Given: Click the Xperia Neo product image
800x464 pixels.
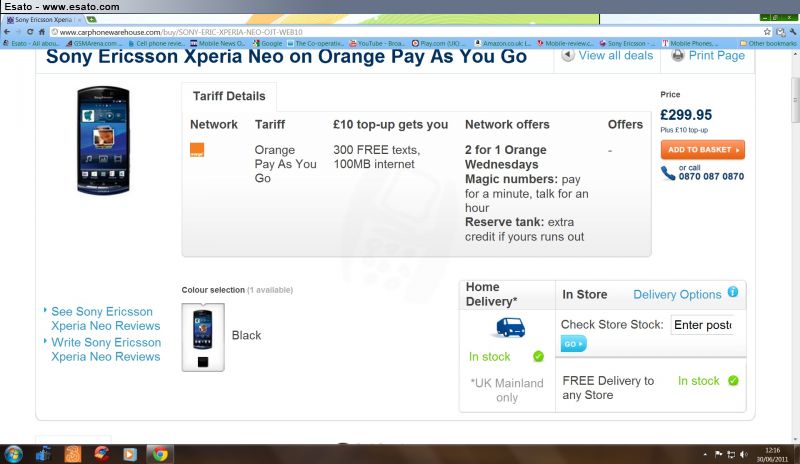Looking at the screenshot, I should 103,140.
